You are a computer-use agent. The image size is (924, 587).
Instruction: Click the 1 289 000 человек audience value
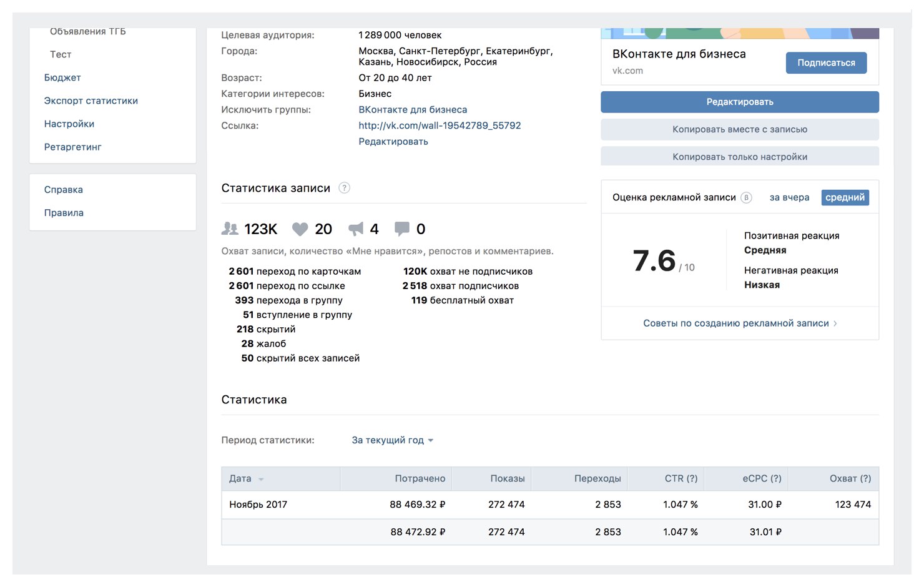coord(400,35)
